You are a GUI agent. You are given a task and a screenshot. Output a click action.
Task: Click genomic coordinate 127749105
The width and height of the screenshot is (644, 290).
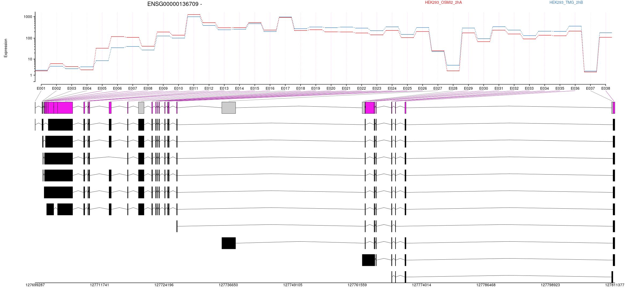[x=293, y=285]
